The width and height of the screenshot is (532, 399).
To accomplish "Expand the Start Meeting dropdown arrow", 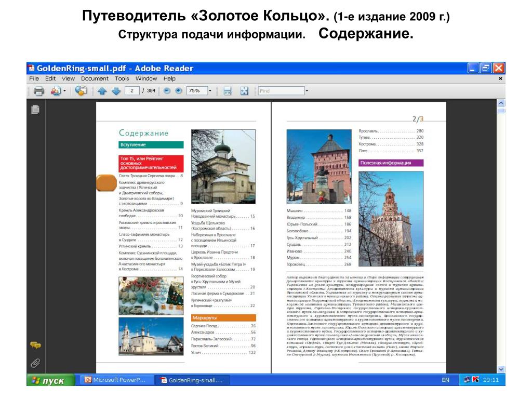I will point(64,90).
